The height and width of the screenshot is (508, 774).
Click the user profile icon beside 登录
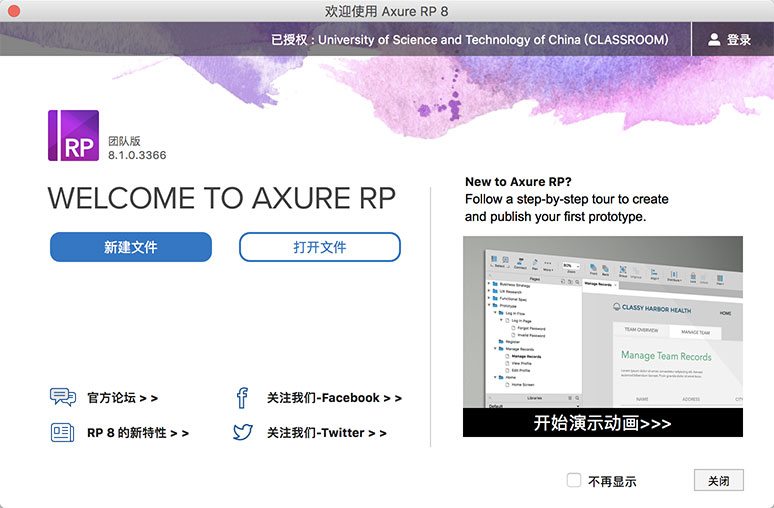[x=714, y=39]
